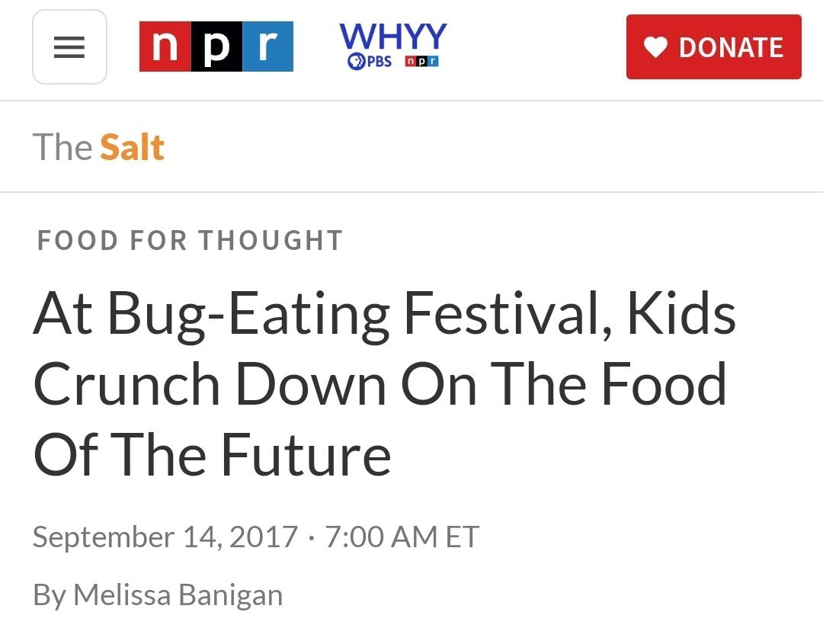823x644 pixels.
Task: Click the red 'n' block of NPR logo
Action: click(165, 46)
